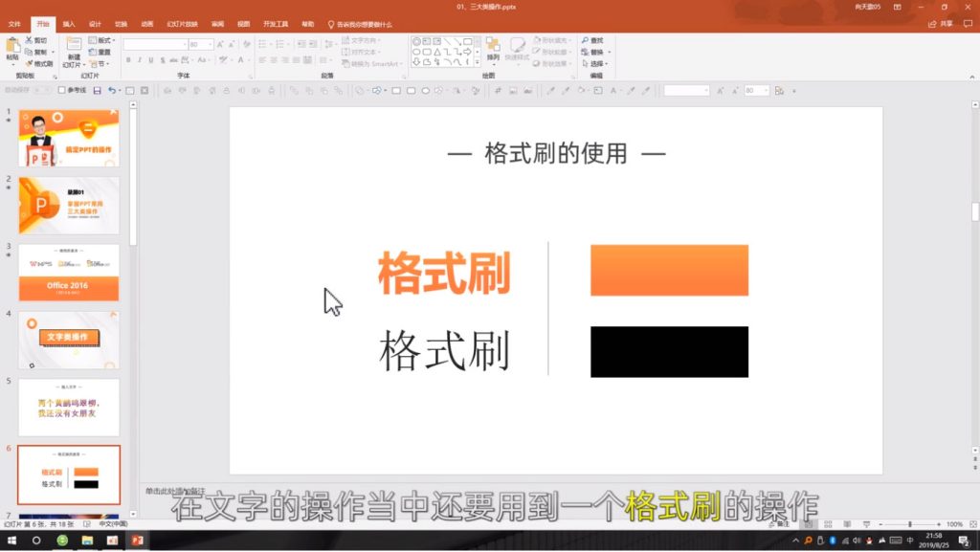
Task: Click the zoom slider in status bar
Action: [909, 524]
